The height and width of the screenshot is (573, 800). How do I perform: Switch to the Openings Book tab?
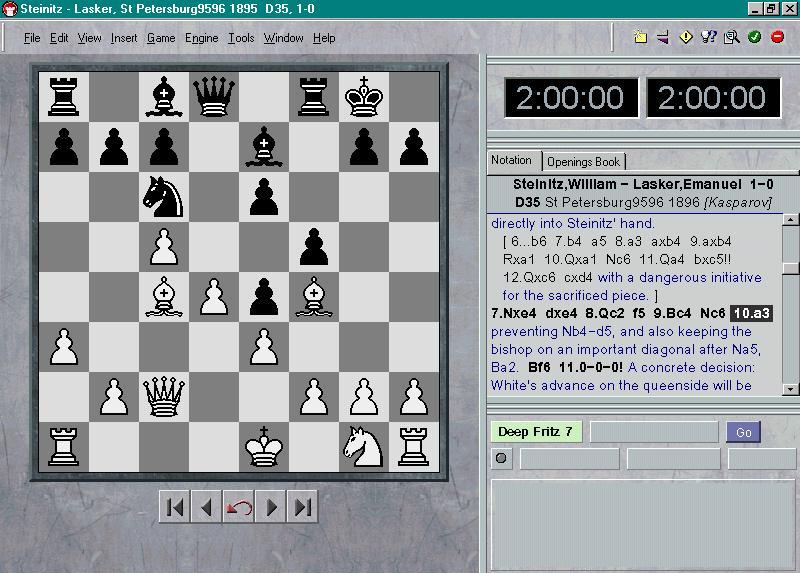[583, 161]
